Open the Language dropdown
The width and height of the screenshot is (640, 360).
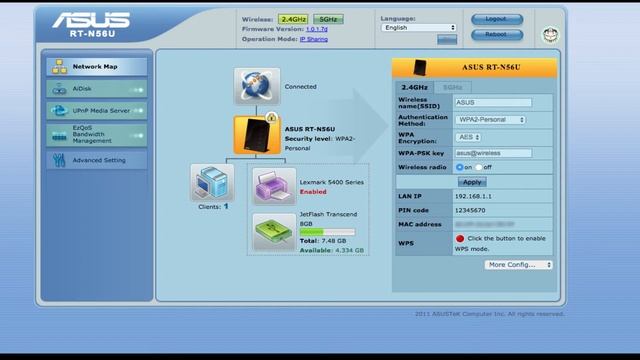[x=419, y=28]
